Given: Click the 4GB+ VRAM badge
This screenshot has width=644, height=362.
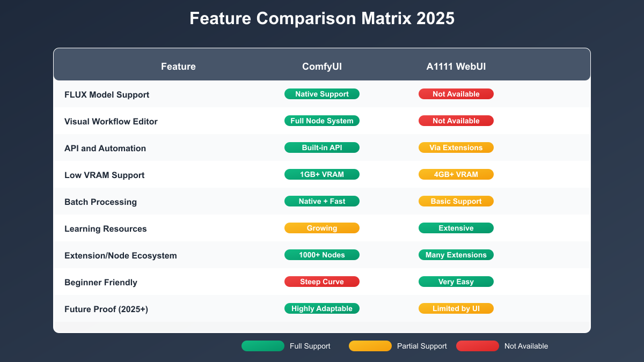Looking at the screenshot, I should (456, 174).
